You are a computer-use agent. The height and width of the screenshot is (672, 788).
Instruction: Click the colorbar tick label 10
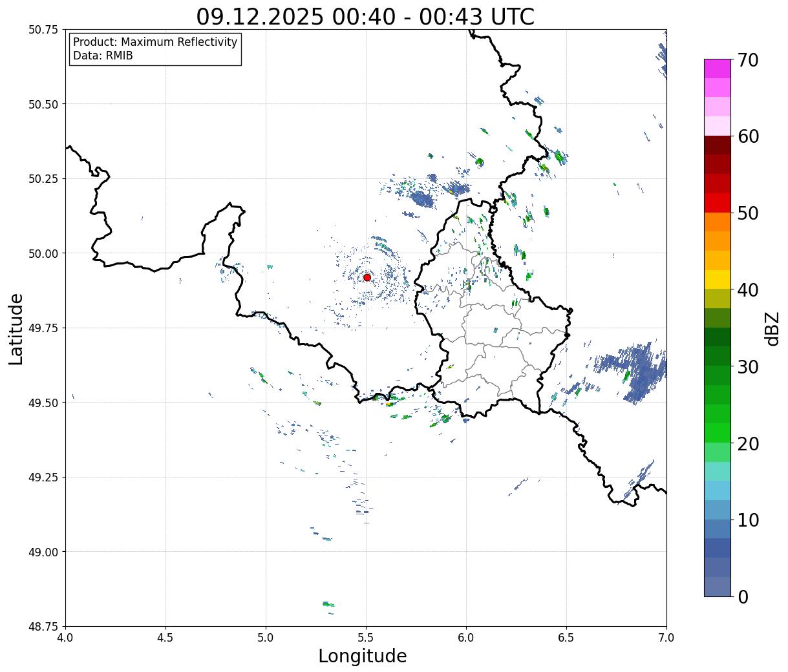click(x=748, y=520)
